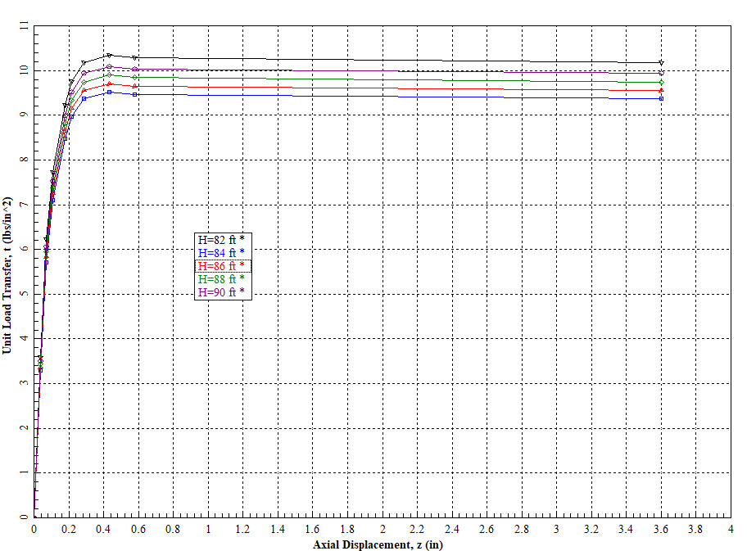Select the legend box
The image size is (756, 551).
pyautogui.click(x=223, y=266)
